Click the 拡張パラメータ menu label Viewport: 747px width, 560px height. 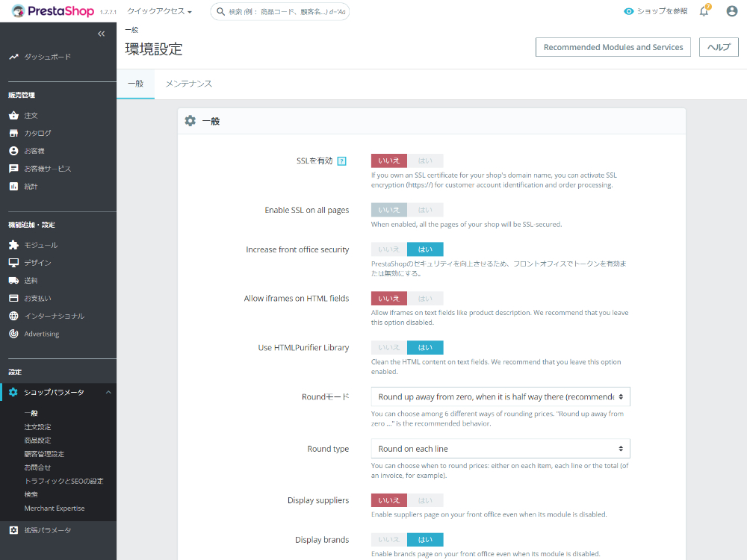click(x=48, y=530)
